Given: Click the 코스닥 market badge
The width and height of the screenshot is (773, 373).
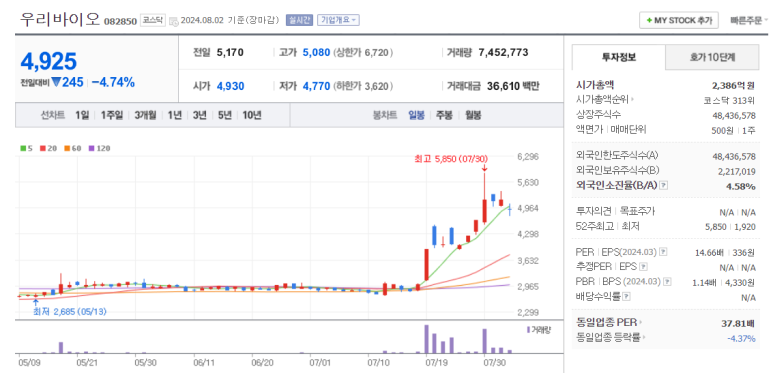Looking at the screenshot, I should point(152,20).
